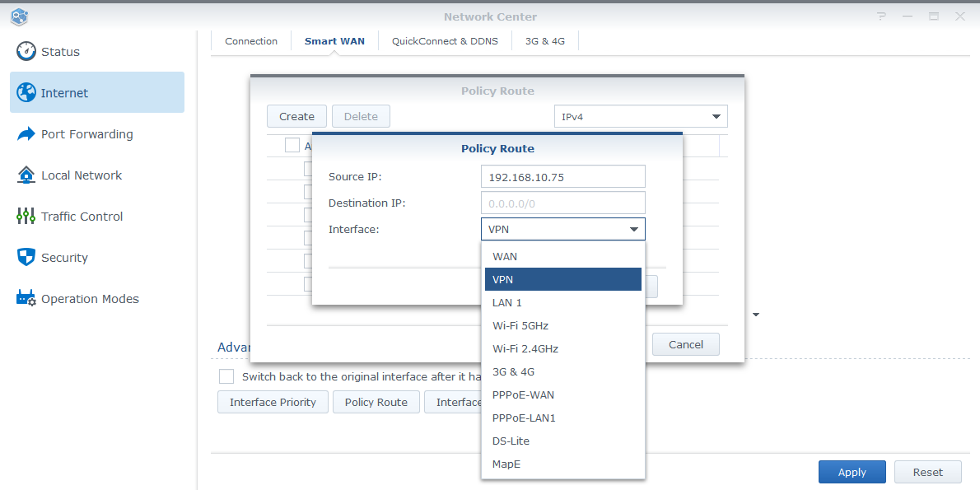The height and width of the screenshot is (490, 980).
Task: Open the QuickConnect & DDNS tab
Action: (x=445, y=40)
